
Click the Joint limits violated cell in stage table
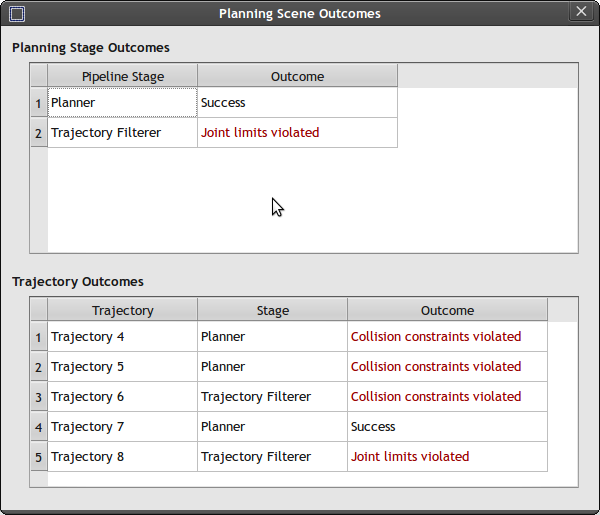tap(297, 133)
